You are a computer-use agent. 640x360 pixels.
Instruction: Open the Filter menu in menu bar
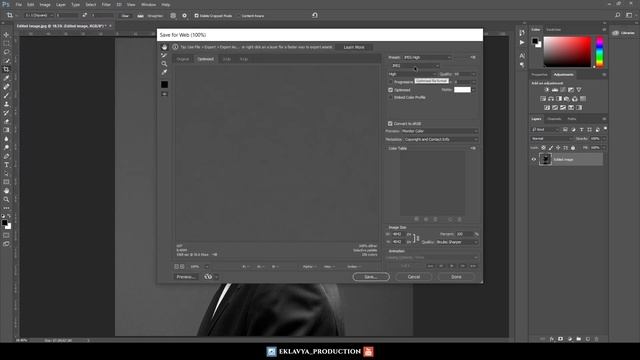click(x=106, y=4)
